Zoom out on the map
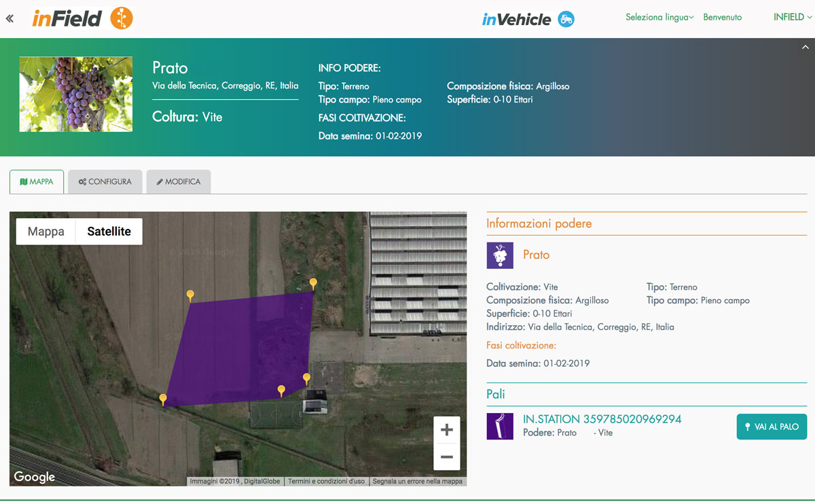This screenshot has width=815, height=504. click(x=447, y=457)
